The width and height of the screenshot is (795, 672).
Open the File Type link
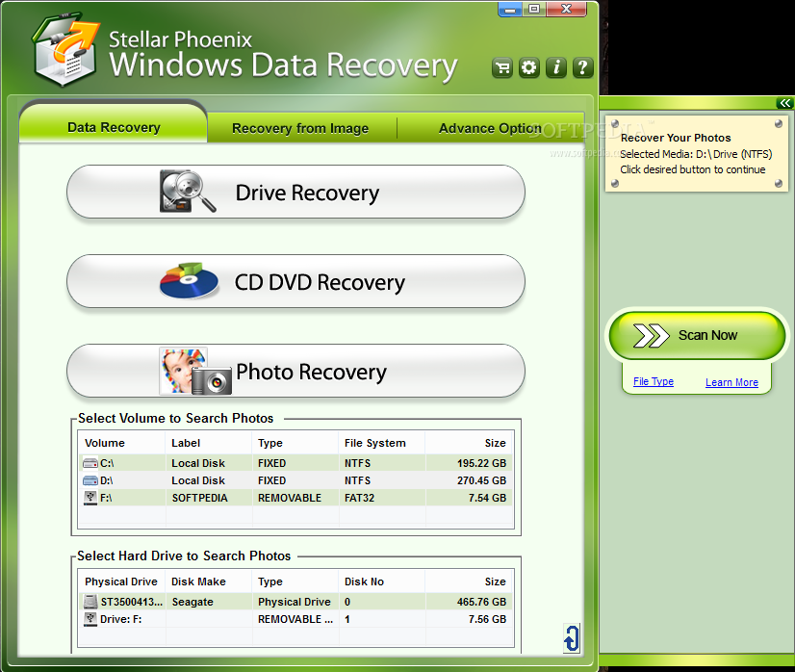(x=653, y=381)
